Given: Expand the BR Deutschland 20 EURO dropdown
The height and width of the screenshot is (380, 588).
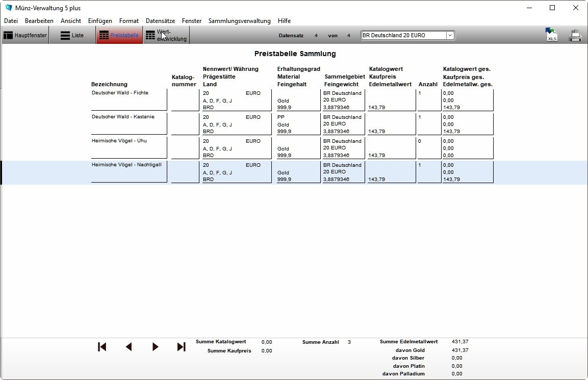Looking at the screenshot, I should click(x=450, y=36).
